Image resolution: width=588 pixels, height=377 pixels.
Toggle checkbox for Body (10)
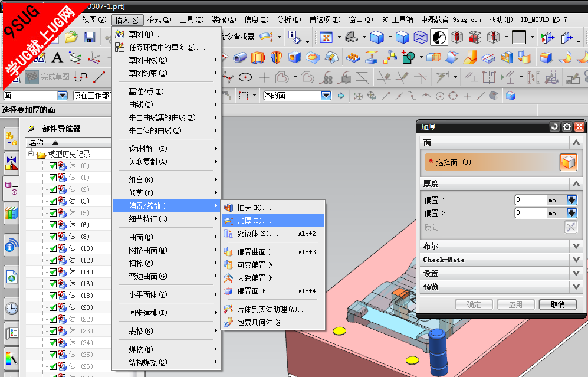(x=53, y=248)
